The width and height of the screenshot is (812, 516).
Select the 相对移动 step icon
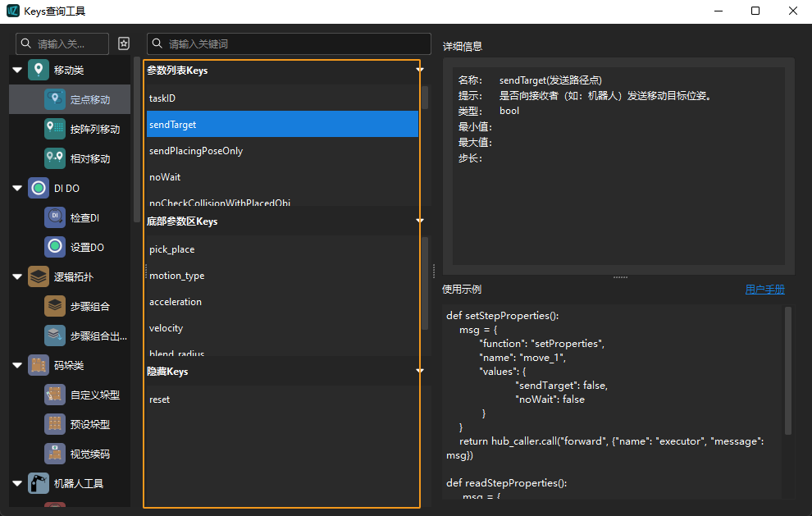(x=55, y=158)
